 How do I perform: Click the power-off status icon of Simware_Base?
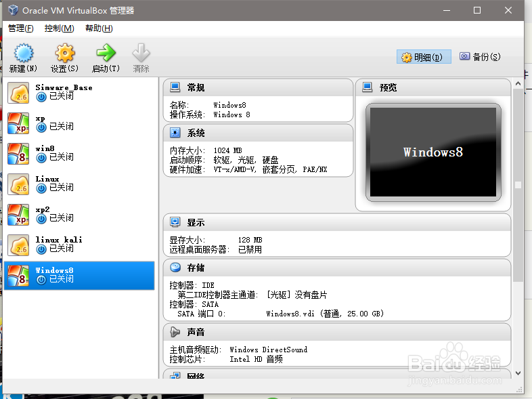41,97
